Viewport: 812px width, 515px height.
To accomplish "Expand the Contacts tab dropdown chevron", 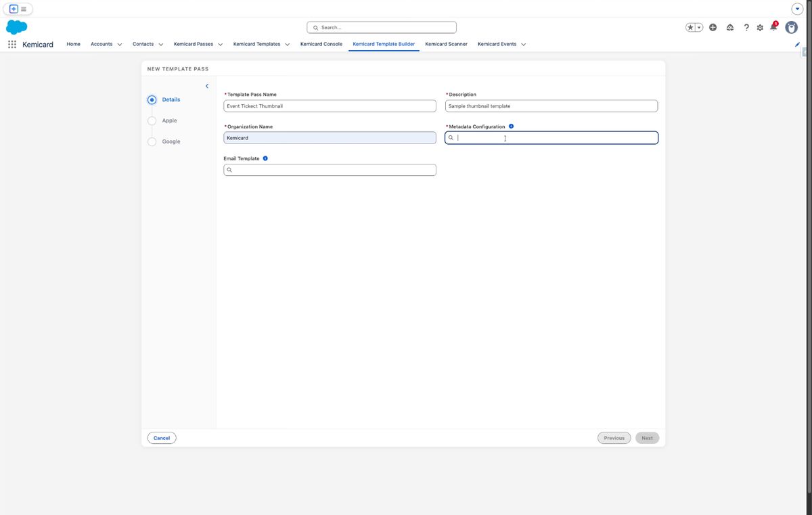I will 161,45.
